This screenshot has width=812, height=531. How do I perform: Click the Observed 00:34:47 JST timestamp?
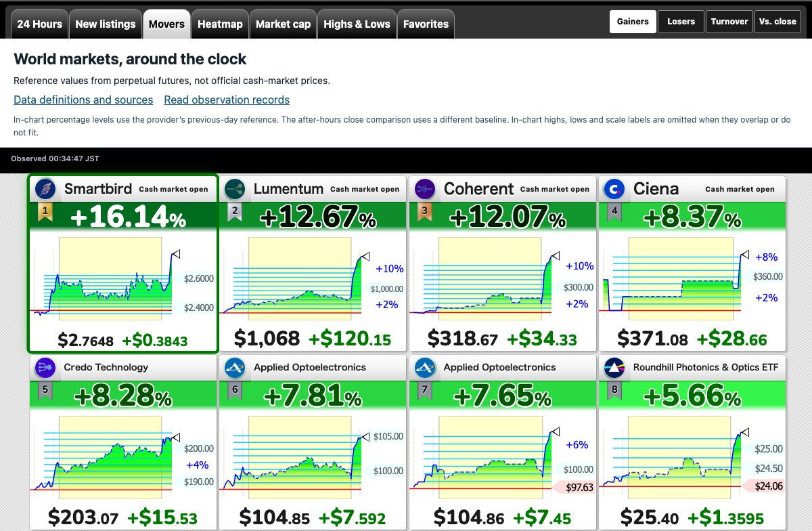55,158
